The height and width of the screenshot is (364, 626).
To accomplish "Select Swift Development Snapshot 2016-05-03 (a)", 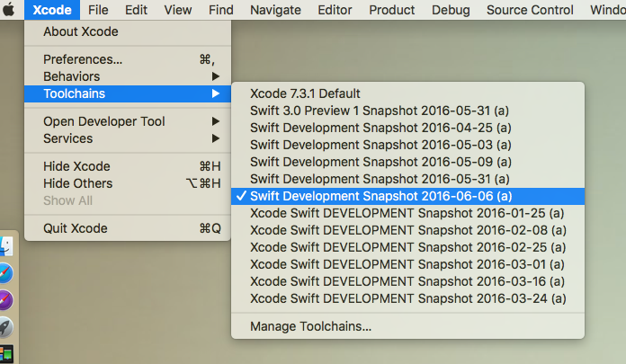I will 407,145.
